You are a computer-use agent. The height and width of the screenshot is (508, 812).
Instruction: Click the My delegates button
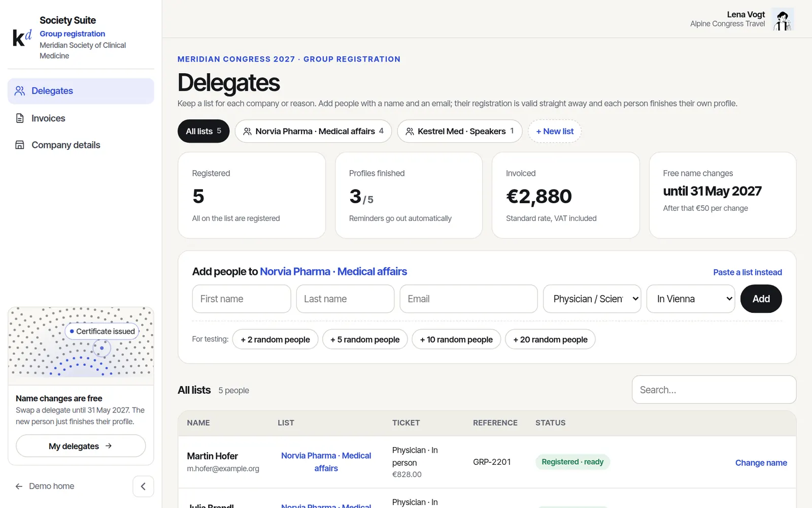(x=81, y=446)
